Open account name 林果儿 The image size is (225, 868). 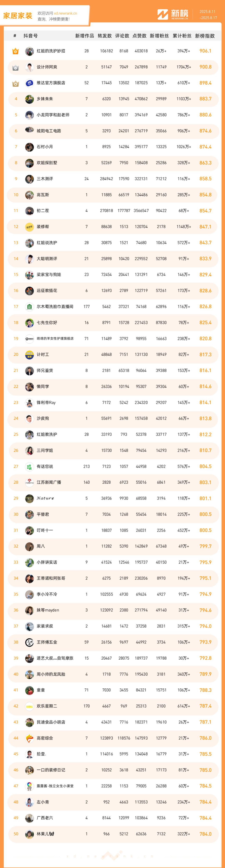45,834
